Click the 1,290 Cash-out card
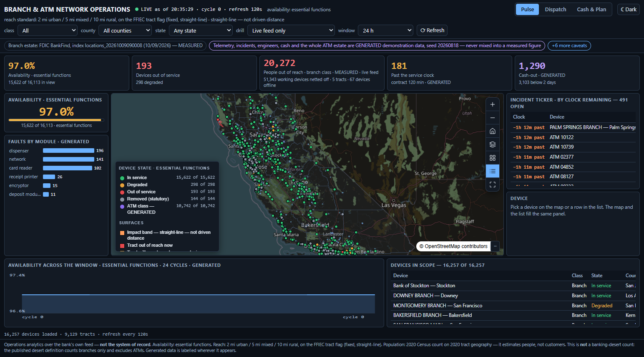Viewport: 644px width, 357px height. click(577, 73)
